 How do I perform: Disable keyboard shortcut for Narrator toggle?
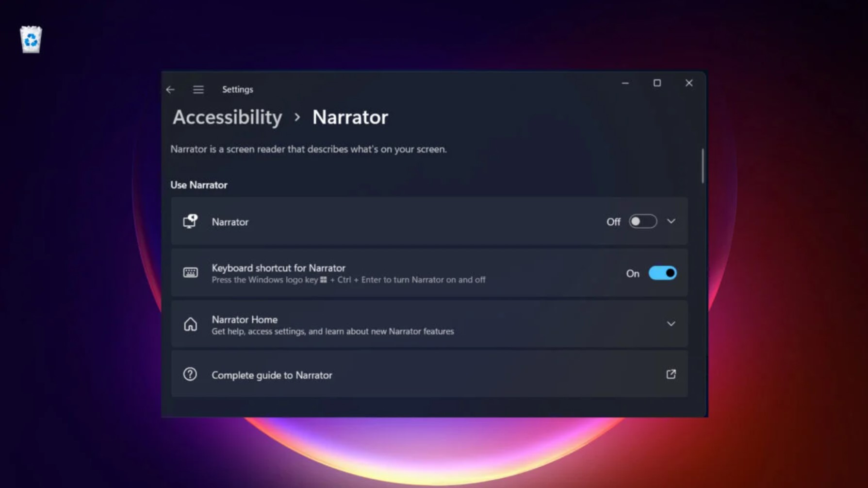[662, 273]
